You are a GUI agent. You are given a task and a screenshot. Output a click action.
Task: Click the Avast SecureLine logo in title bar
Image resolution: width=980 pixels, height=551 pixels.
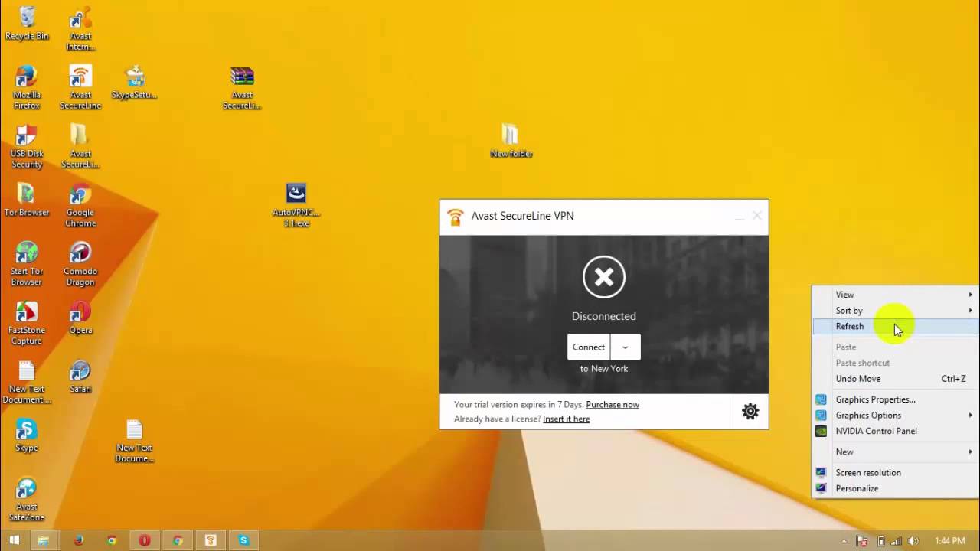pyautogui.click(x=456, y=217)
